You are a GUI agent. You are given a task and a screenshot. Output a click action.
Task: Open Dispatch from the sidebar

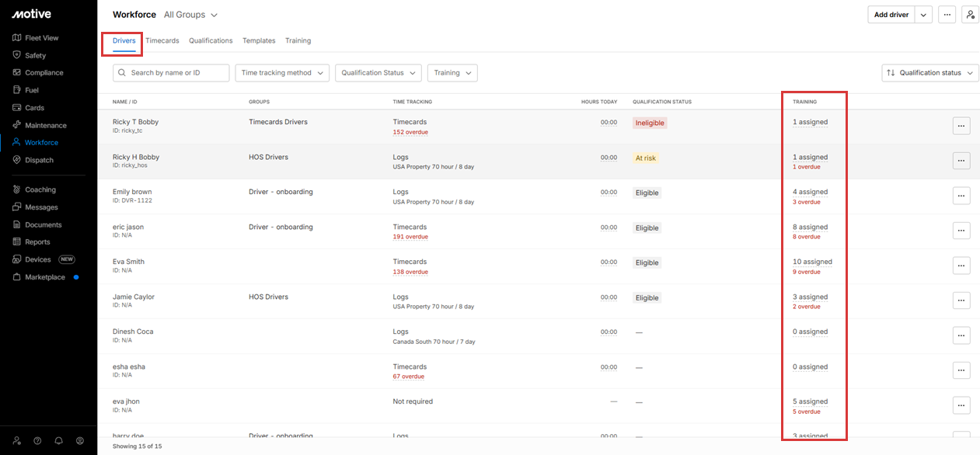pos(39,160)
